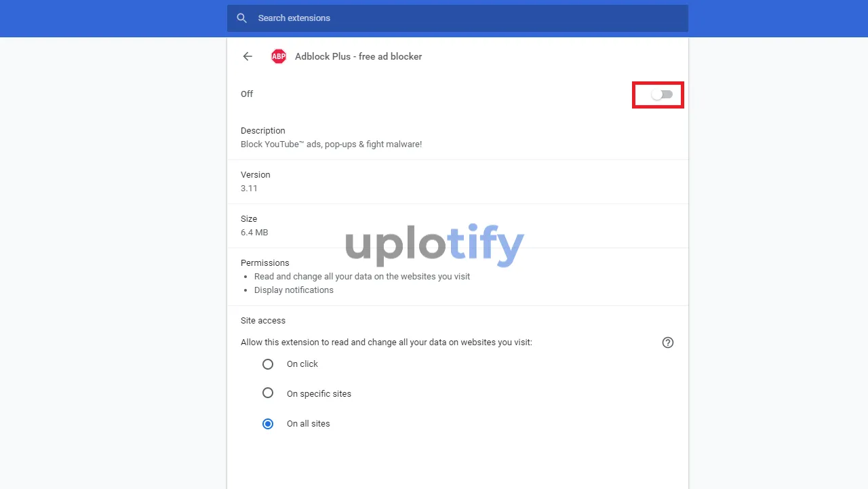This screenshot has width=868, height=489.
Task: Click the Description heading
Action: tap(263, 131)
